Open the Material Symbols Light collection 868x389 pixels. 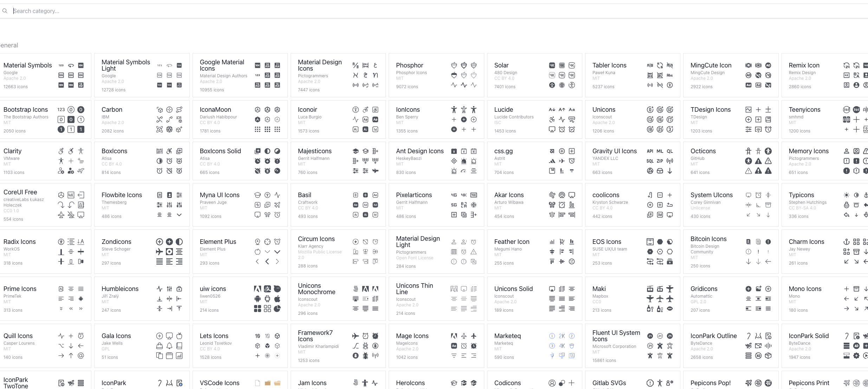point(142,75)
